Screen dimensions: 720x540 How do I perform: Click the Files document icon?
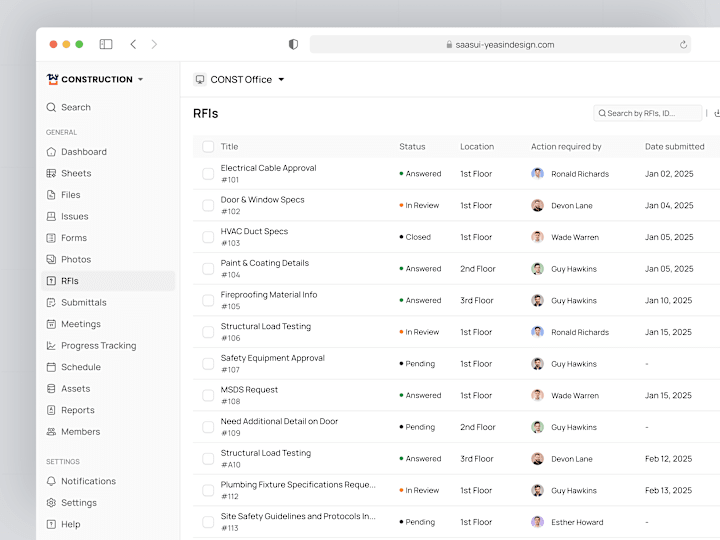(x=51, y=195)
